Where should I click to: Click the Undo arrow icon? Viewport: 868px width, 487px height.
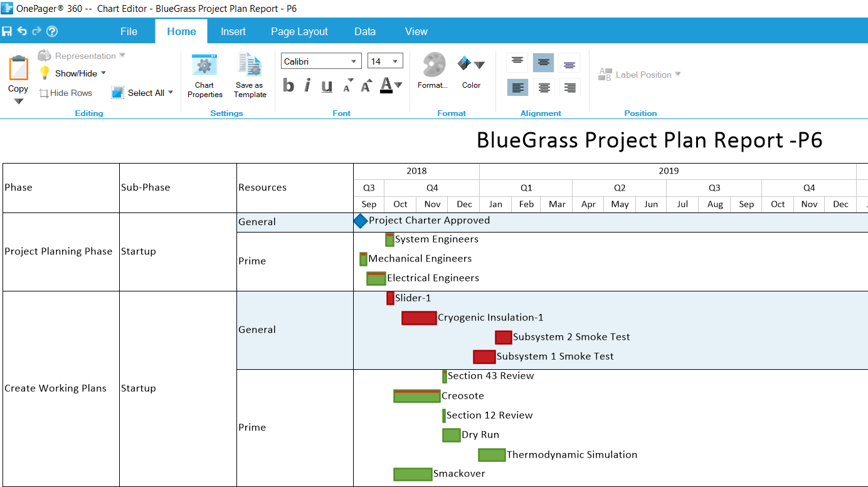(x=22, y=31)
